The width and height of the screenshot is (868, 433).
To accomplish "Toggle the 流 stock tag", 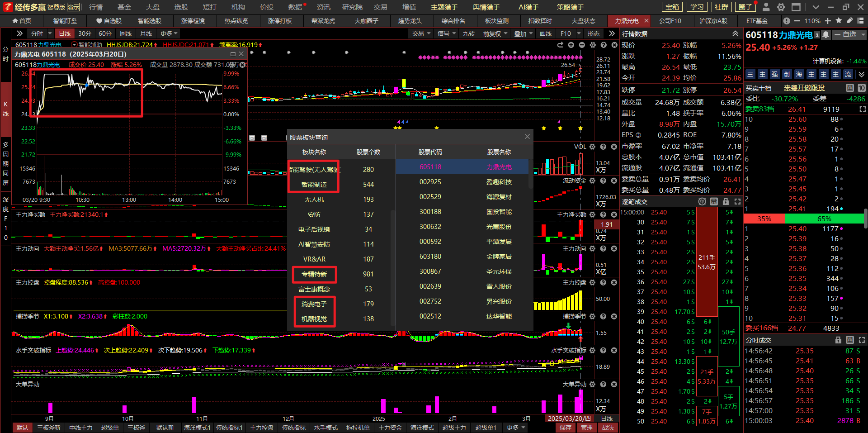I will click(848, 74).
